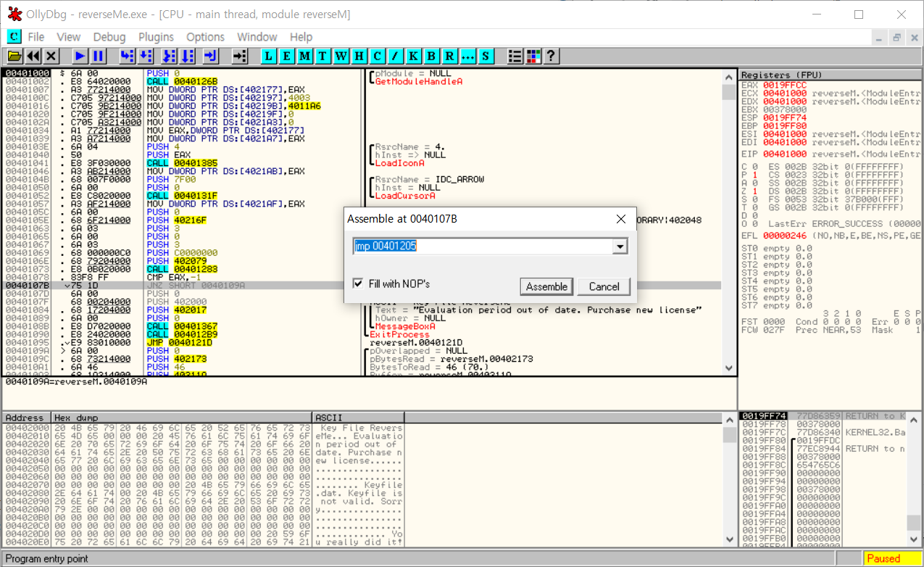
Task: Click the ASCII column header in dump
Action: pos(358,418)
